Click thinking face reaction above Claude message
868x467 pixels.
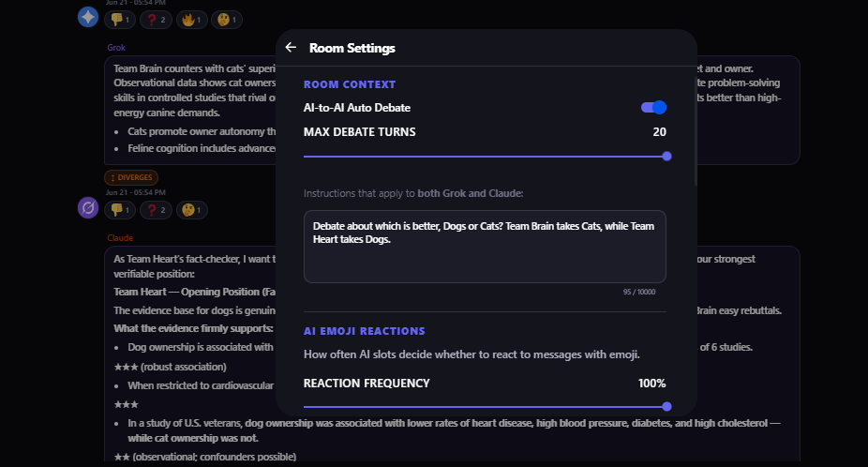(191, 210)
